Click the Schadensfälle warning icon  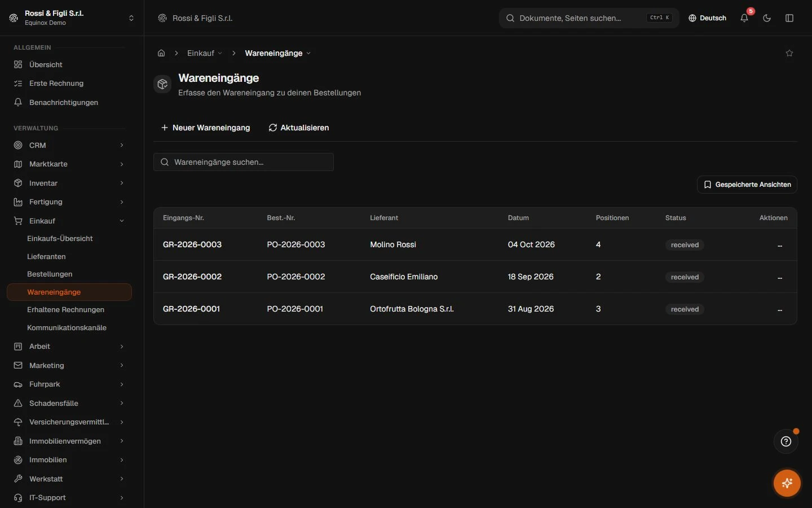pos(18,403)
